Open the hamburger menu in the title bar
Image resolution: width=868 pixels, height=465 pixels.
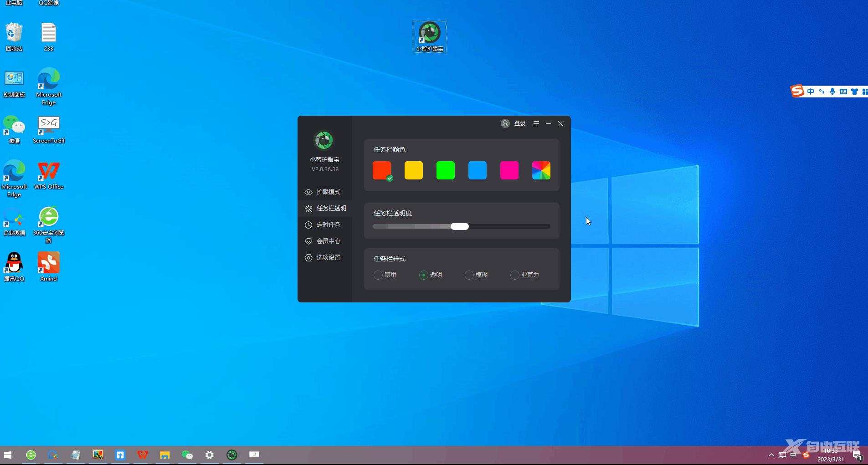coord(536,123)
